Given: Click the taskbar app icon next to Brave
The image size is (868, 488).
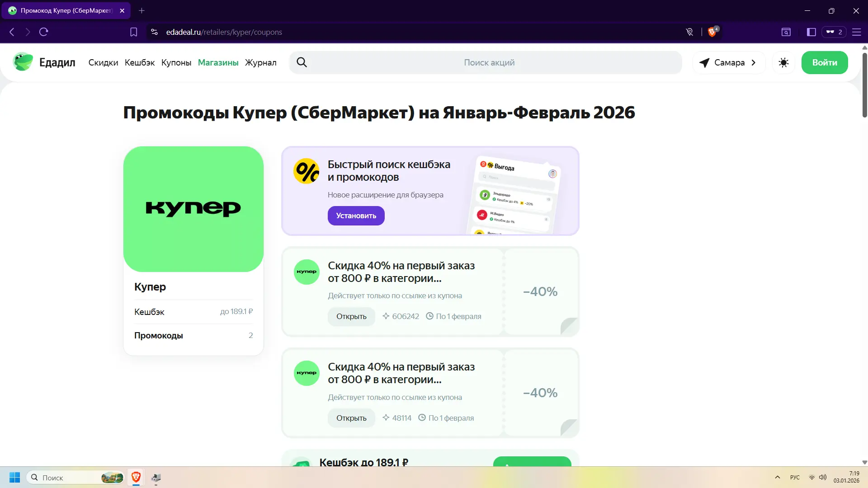Looking at the screenshot, I should (x=156, y=478).
